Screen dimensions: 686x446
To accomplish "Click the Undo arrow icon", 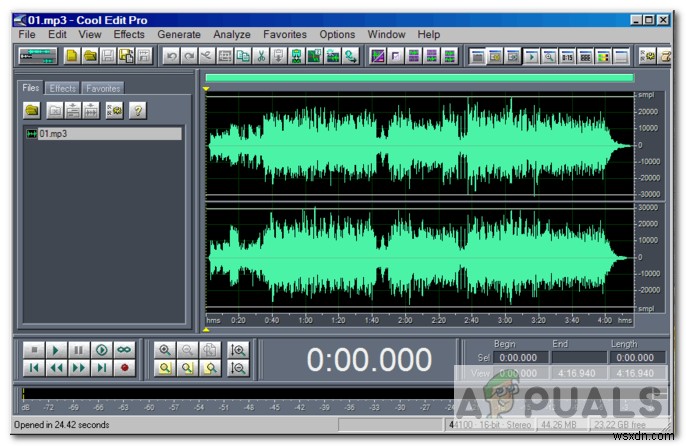I will [171, 56].
